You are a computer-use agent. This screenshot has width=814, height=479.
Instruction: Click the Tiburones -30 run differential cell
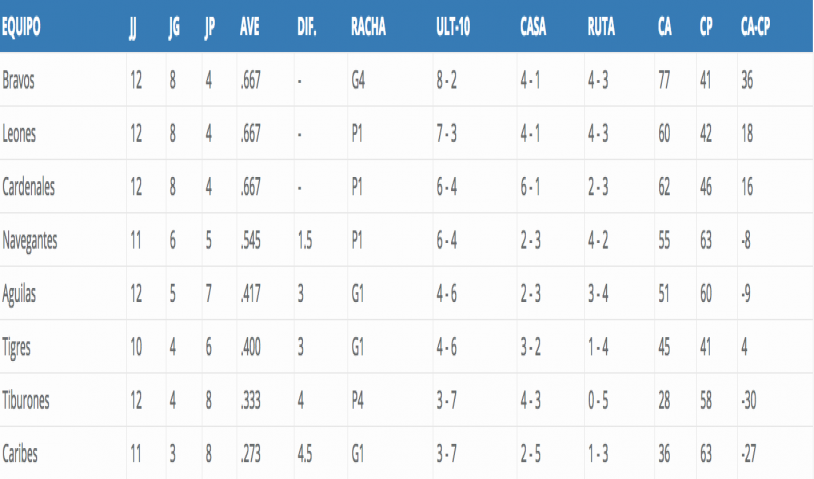pyautogui.click(x=750, y=400)
